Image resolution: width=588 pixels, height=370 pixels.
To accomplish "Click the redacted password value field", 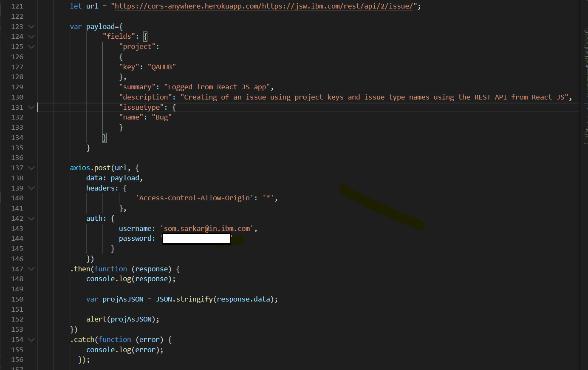I will click(x=196, y=238).
